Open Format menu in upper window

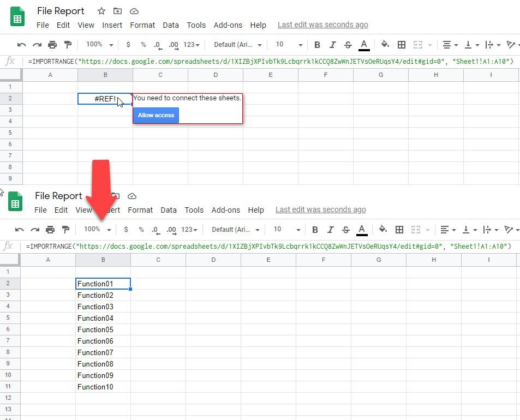(142, 25)
